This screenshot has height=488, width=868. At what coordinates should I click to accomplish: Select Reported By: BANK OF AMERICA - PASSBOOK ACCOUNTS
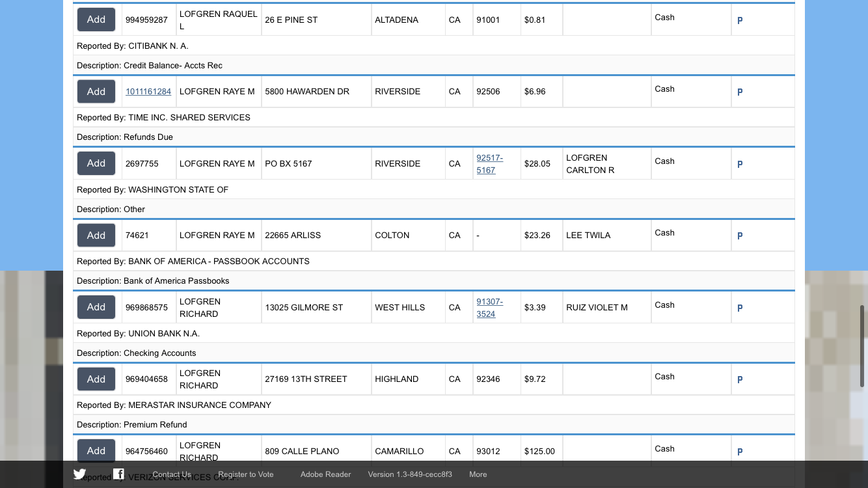pyautogui.click(x=433, y=262)
